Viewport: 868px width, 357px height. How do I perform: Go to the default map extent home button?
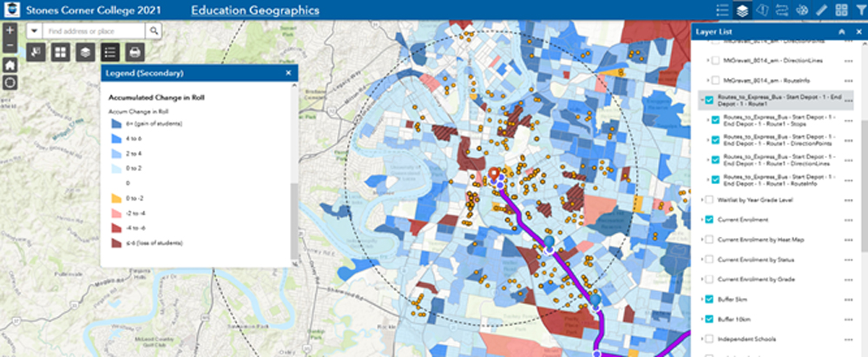point(10,64)
